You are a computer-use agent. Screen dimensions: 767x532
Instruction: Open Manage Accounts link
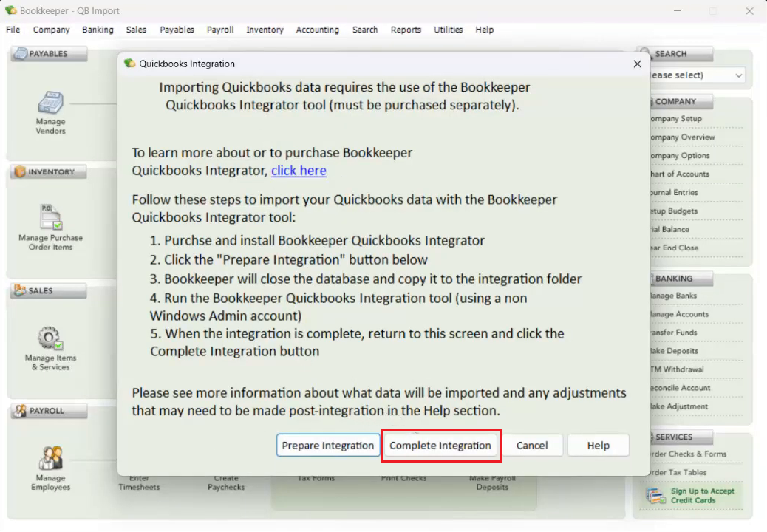tap(679, 315)
